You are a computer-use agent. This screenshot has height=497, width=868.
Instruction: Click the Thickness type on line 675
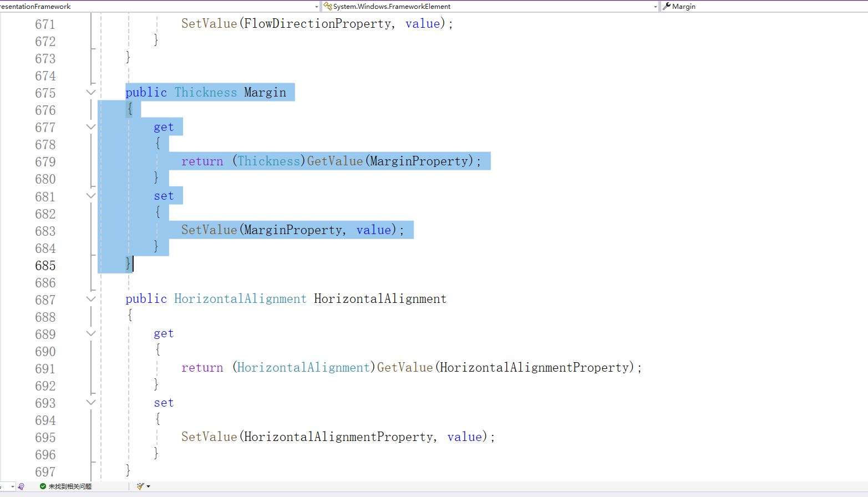(206, 93)
